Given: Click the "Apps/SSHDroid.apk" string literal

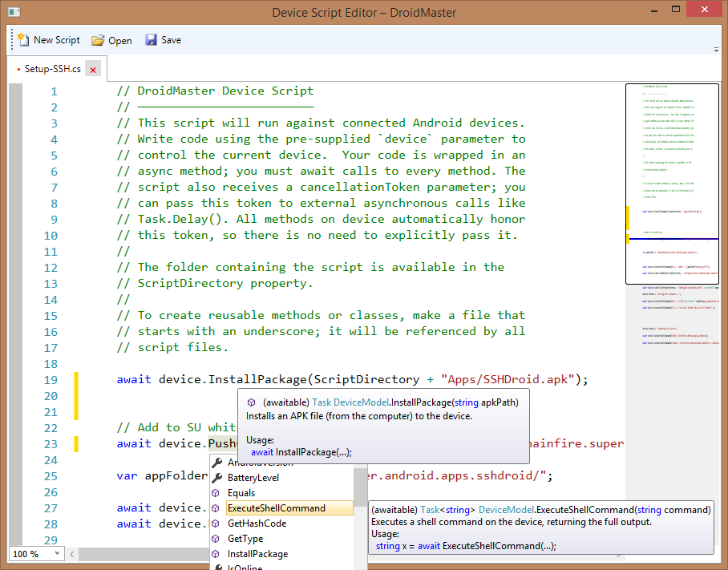Looking at the screenshot, I should tap(508, 380).
